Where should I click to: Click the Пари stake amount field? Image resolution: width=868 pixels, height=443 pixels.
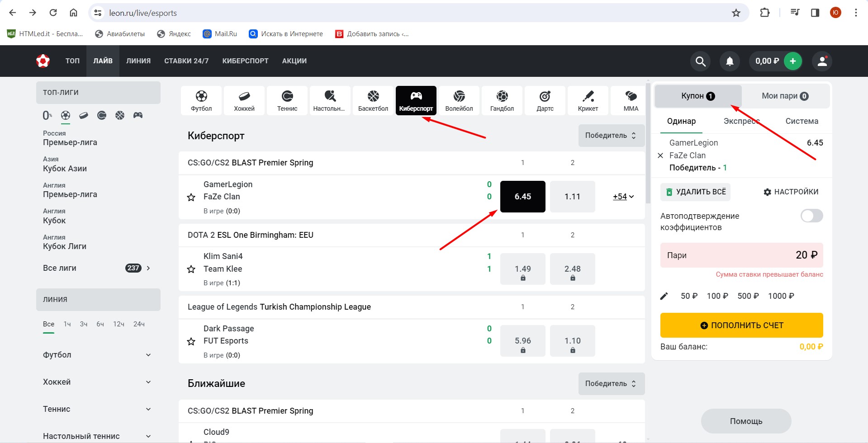(741, 255)
